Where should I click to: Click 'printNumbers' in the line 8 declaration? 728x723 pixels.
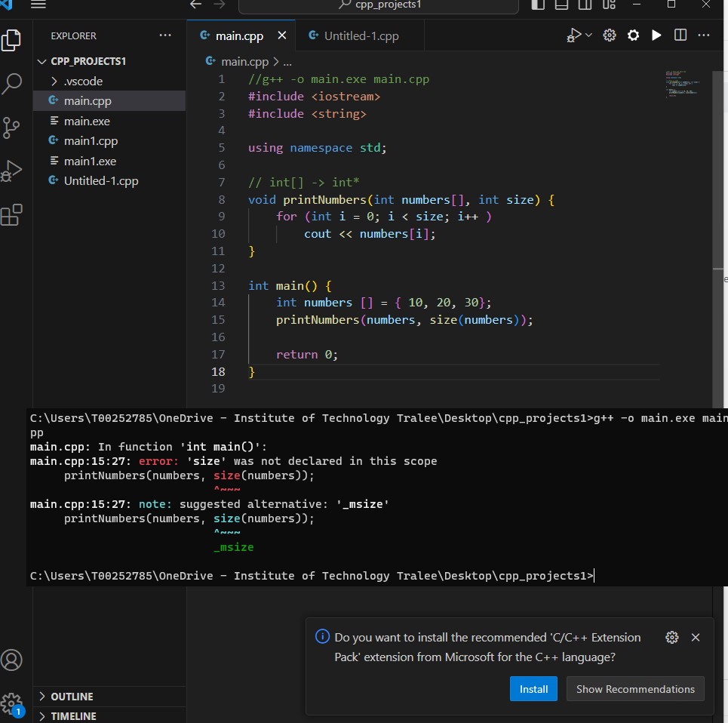(324, 200)
